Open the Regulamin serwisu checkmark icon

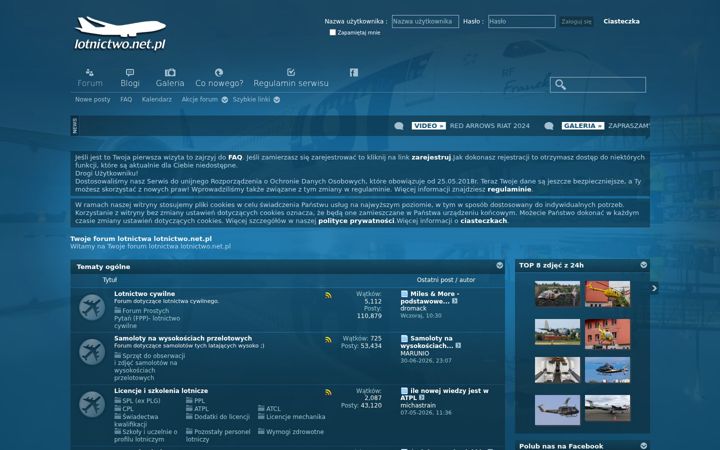click(291, 72)
